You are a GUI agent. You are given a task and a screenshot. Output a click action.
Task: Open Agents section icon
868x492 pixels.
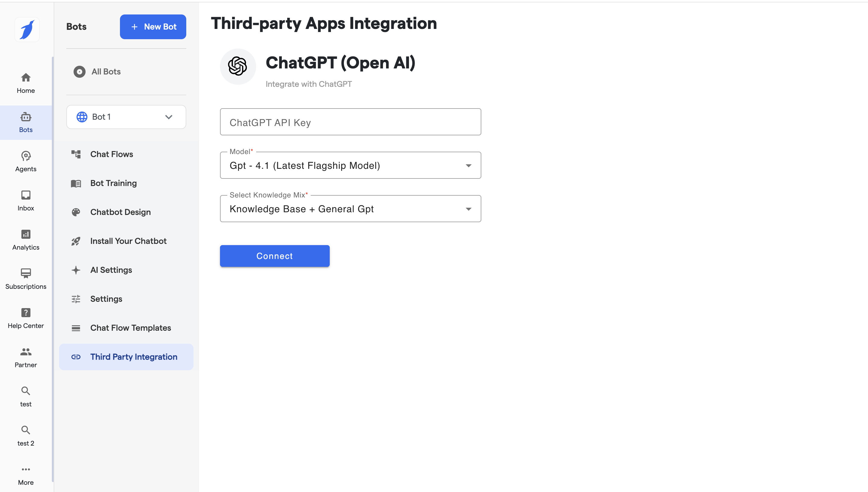click(x=26, y=156)
